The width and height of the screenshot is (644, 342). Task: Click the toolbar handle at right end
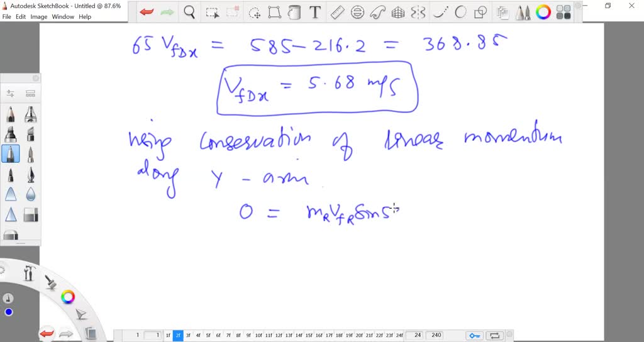[578, 5]
